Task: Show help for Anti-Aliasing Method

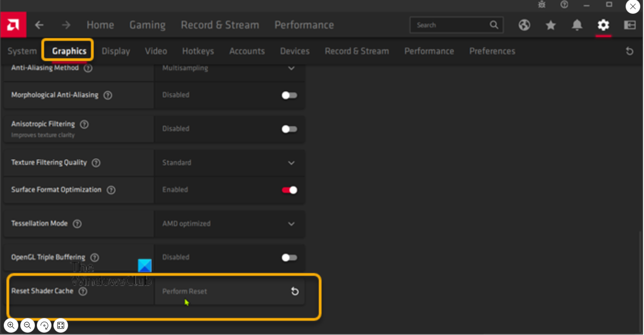Action: (x=88, y=68)
